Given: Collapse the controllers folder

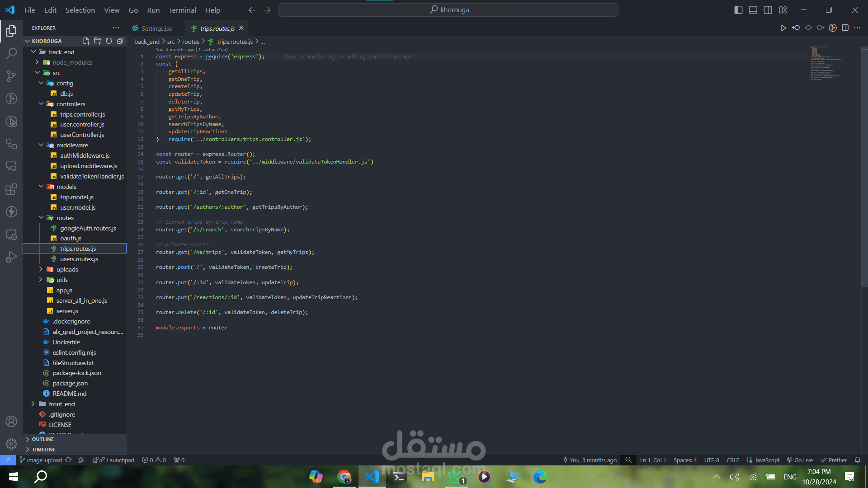Looking at the screenshot, I should pos(71,104).
